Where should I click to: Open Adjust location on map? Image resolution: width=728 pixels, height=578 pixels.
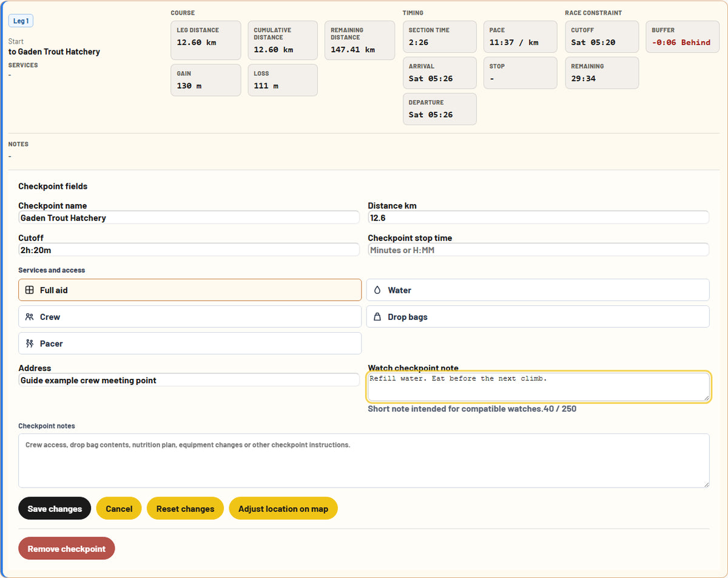click(283, 509)
